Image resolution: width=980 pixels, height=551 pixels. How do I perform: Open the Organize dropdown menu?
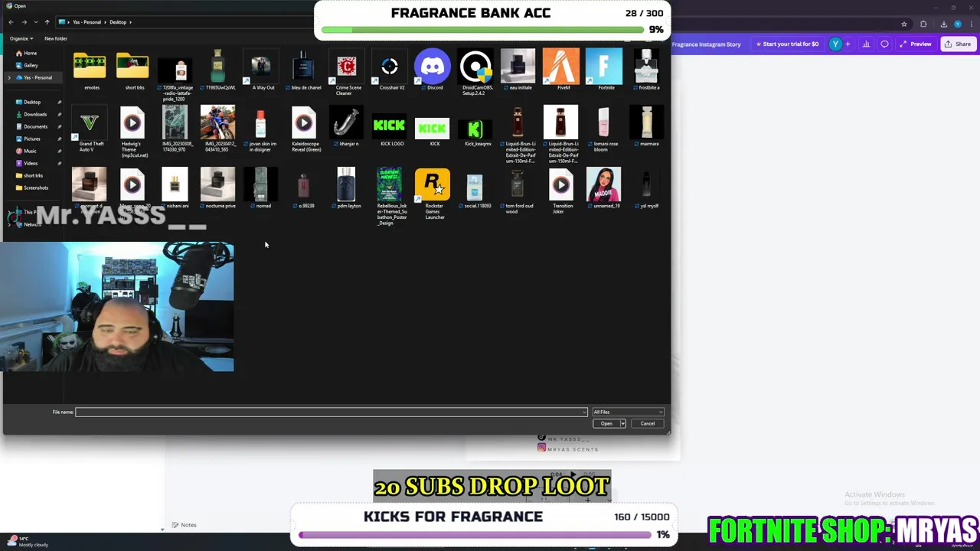pyautogui.click(x=21, y=38)
